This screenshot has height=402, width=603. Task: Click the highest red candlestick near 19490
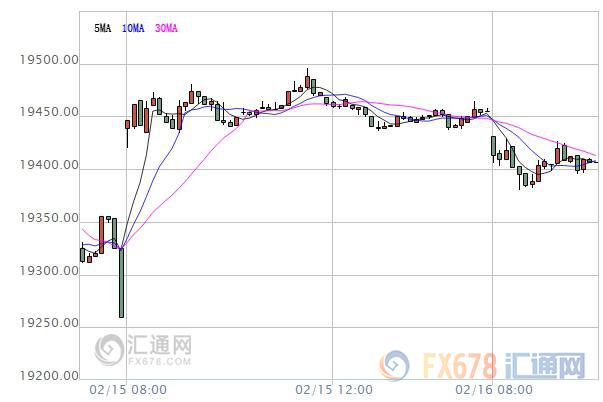click(x=307, y=79)
